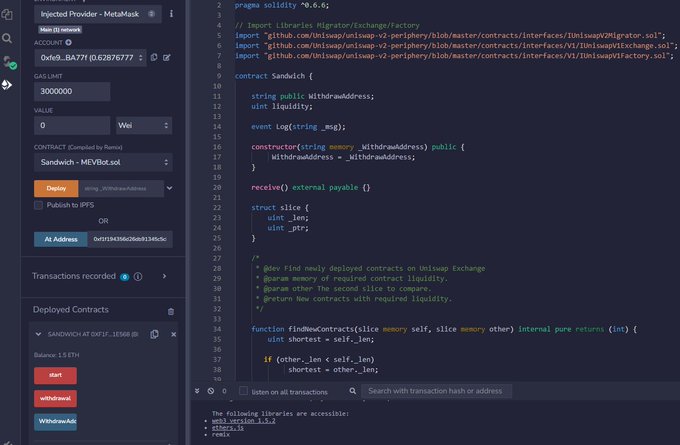Viewport: 680px width, 445px height.
Task: Open the File Explorer sidebar icon
Action: (7, 15)
